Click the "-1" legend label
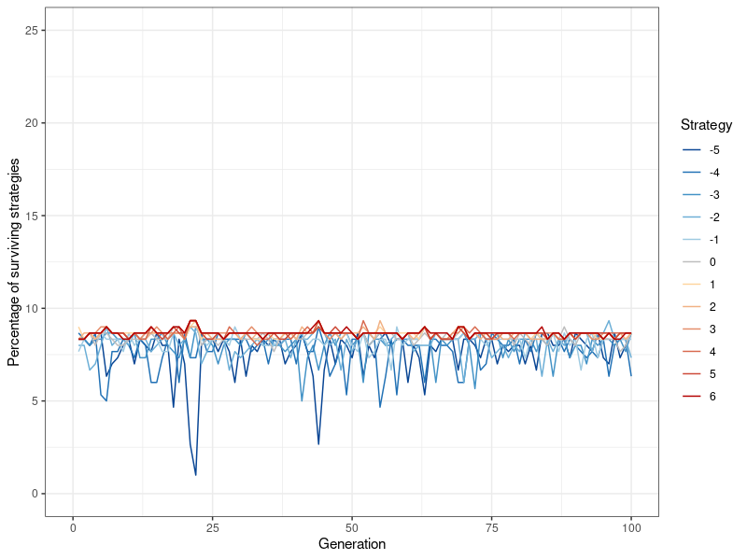This screenshot has width=747, height=560. pos(714,240)
